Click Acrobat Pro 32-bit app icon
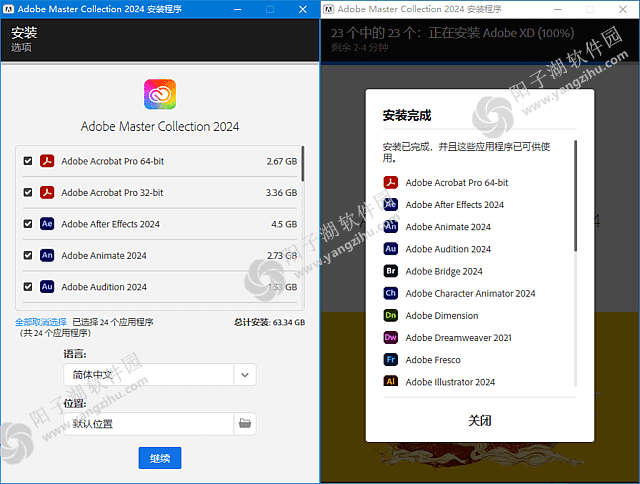Screen dimensions: 640x484 [47, 192]
